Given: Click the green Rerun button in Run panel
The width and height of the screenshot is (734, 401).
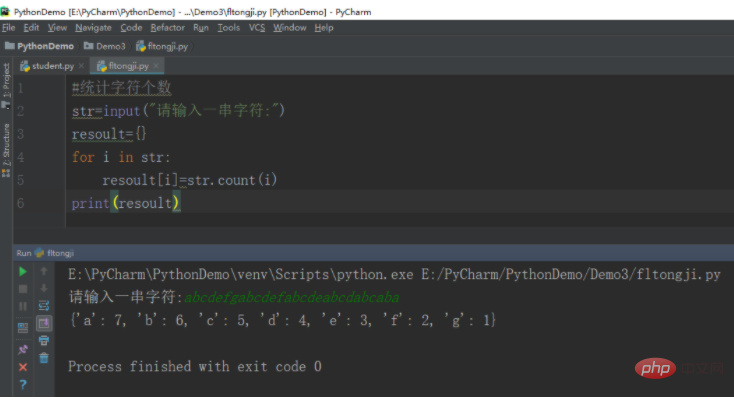Looking at the screenshot, I should pyautogui.click(x=23, y=271).
